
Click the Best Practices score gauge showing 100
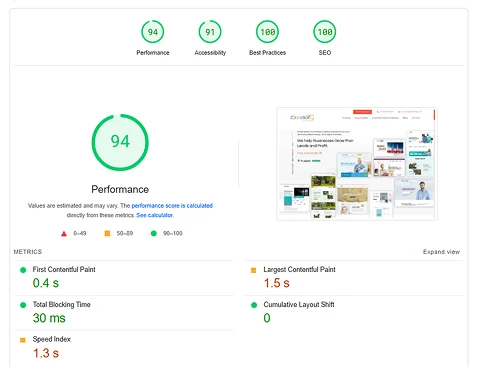click(x=267, y=32)
